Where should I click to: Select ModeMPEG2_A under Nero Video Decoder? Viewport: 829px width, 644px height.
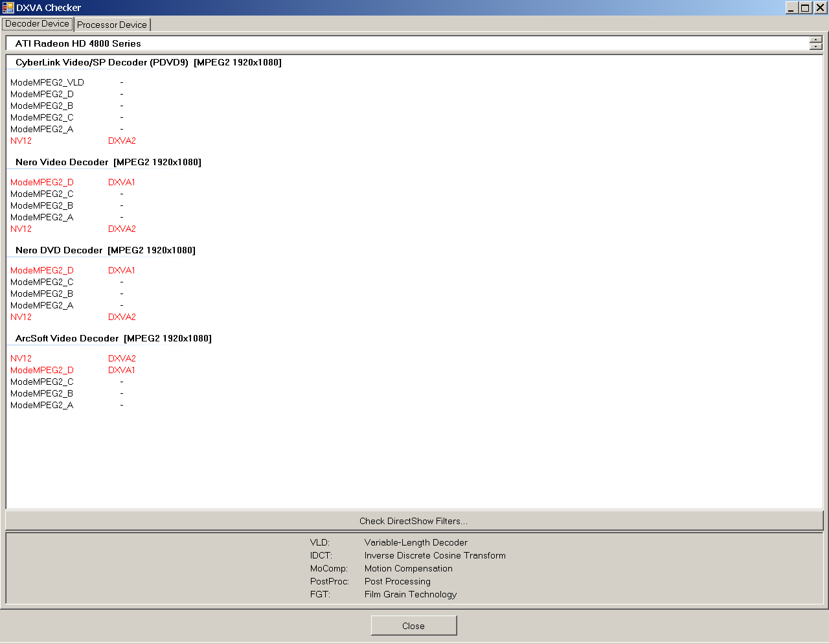[42, 218]
